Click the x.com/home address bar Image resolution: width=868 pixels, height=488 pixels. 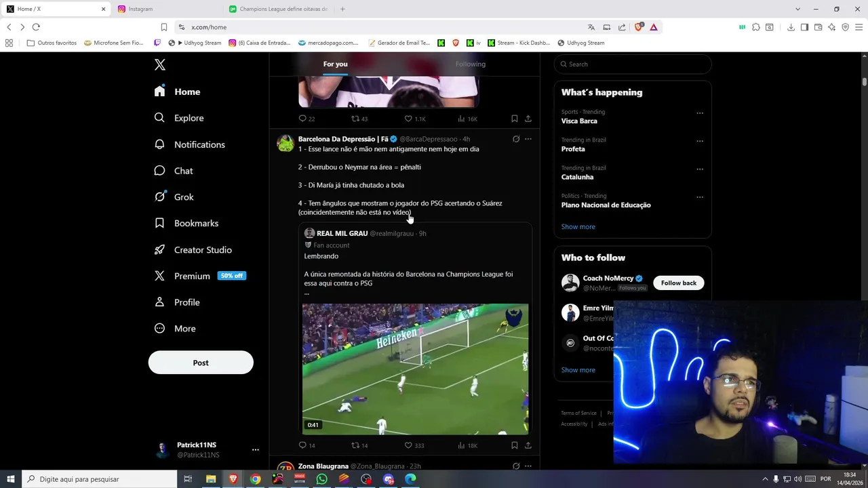[380, 27]
